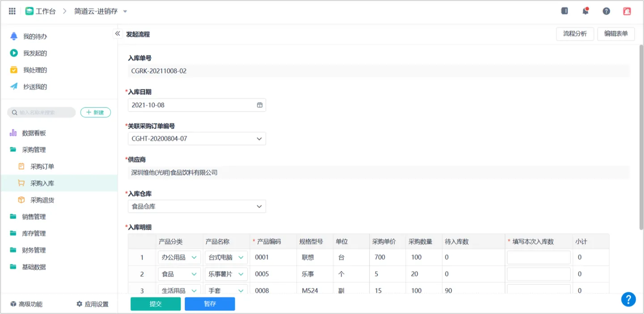
Task: Click the blue help bubble at bottom right
Action: (628, 299)
